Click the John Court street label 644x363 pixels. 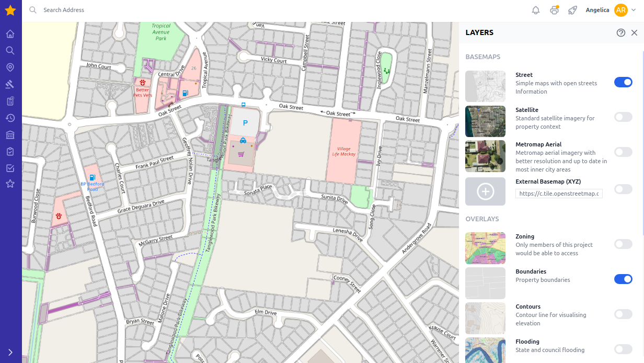point(99,66)
